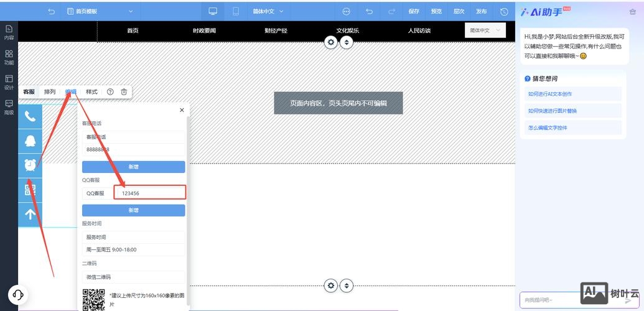Screen dimensions: 644x311
Task: Switch to the 编辑 tab
Action: (71, 92)
